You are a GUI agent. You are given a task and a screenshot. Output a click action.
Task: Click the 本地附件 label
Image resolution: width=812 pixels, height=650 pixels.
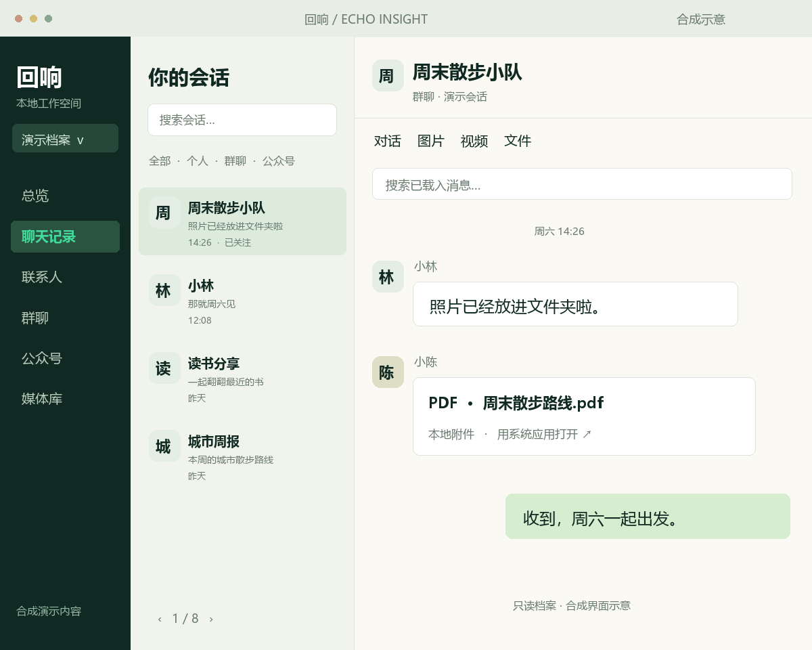451,434
